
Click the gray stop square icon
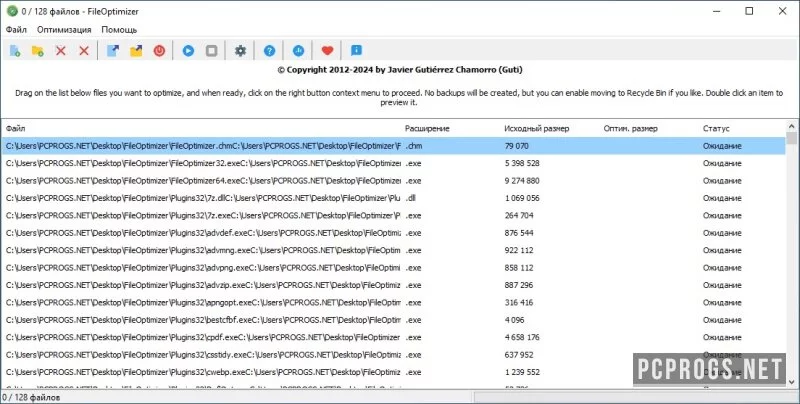tap(212, 50)
